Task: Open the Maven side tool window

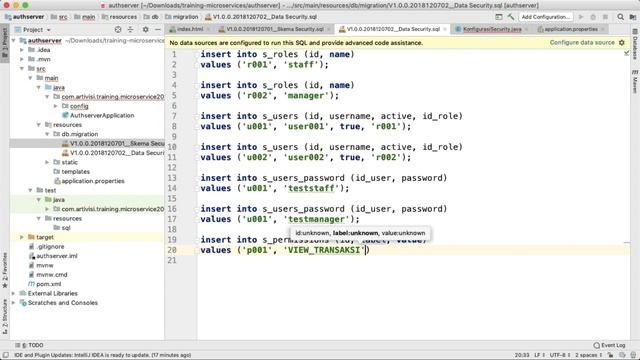Action: coord(635,81)
